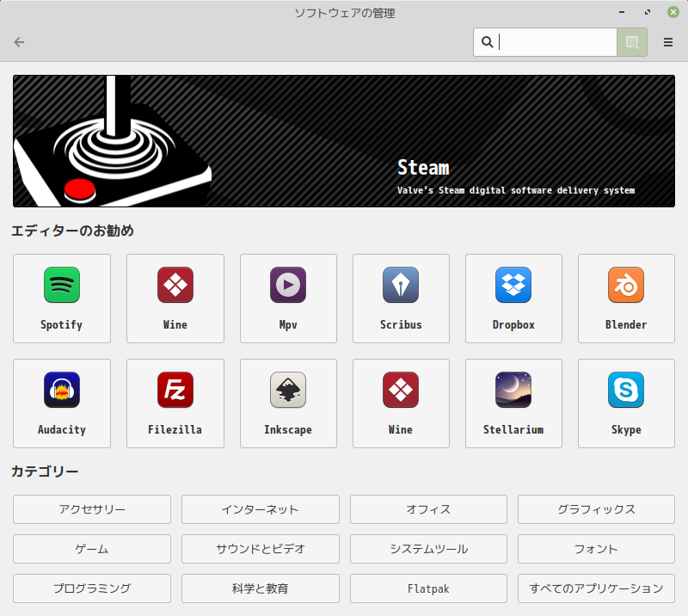Click the エディターのお勧め heading
The image size is (688, 616).
click(x=72, y=231)
